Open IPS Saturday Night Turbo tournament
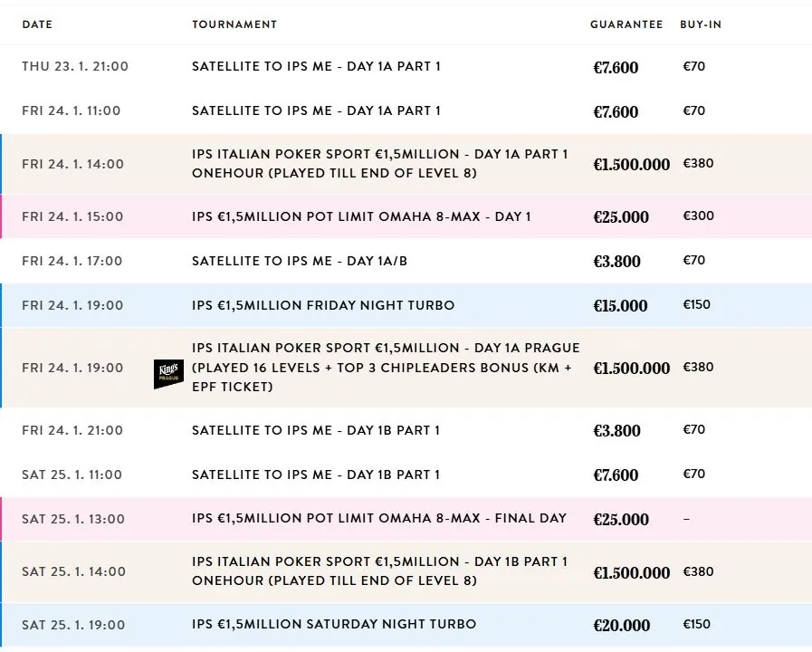This screenshot has width=812, height=652. [406, 625]
